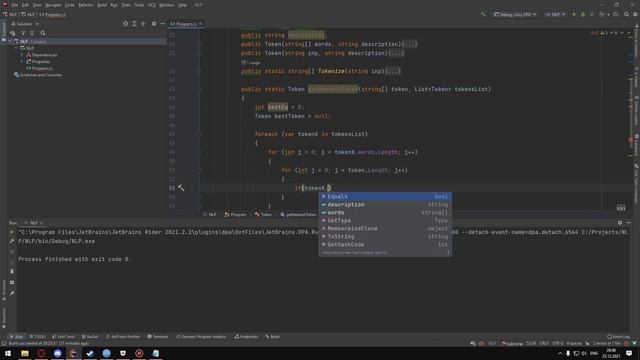Open the NuGet tool window
Image resolution: width=640 pixels, height=360 pixels.
pos(90,337)
